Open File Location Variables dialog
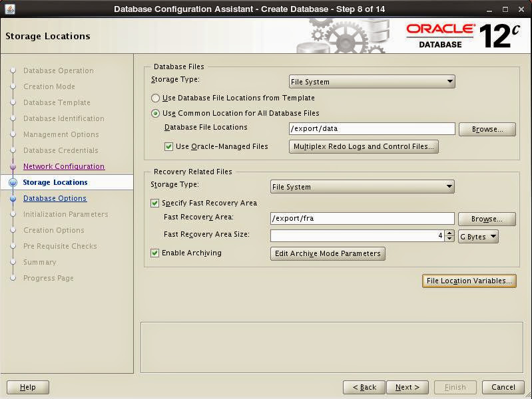The image size is (532, 399). (x=469, y=281)
